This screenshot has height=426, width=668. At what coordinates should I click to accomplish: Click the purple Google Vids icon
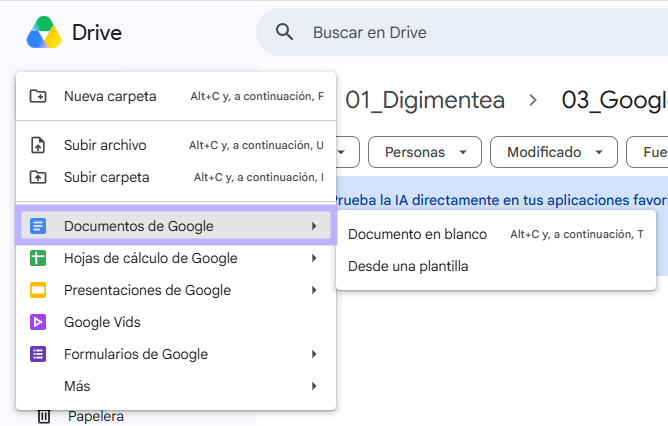[38, 322]
